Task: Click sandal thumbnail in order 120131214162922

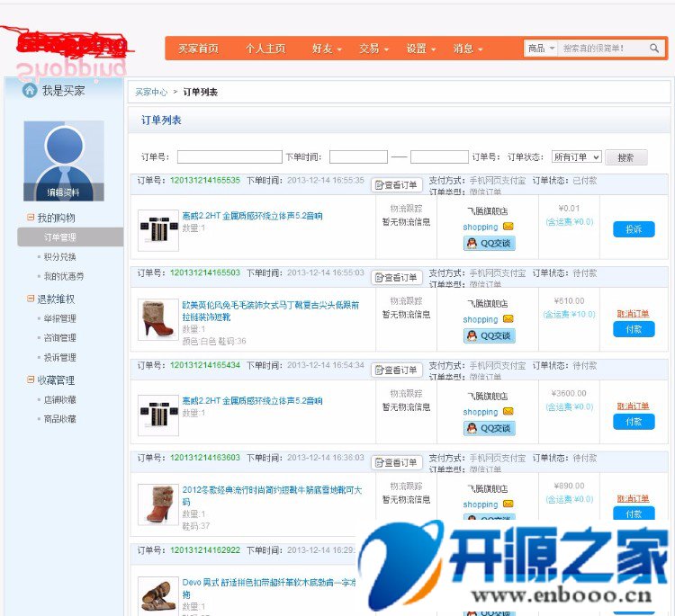Action: click(158, 596)
